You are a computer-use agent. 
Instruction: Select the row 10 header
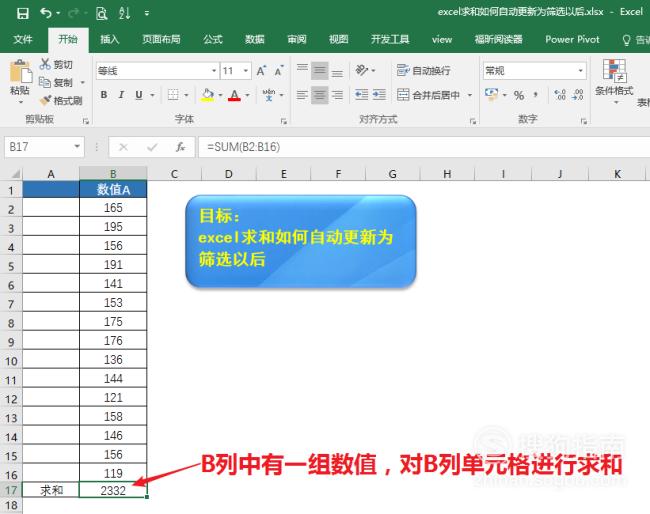pyautogui.click(x=11, y=361)
